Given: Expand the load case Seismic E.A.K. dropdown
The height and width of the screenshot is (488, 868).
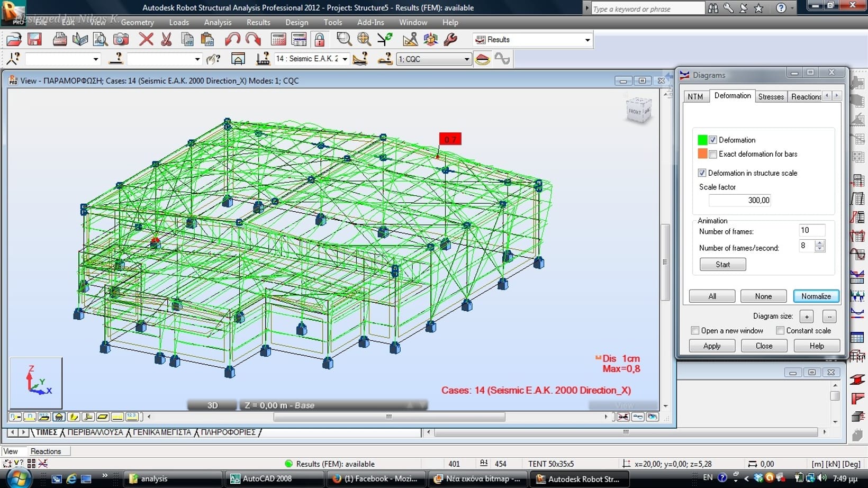Looking at the screenshot, I should 345,59.
